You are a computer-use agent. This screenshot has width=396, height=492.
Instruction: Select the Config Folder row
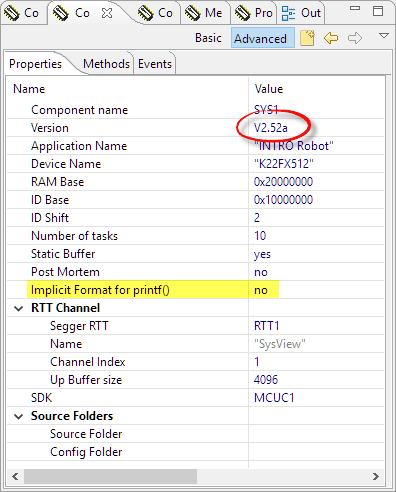click(x=195, y=452)
